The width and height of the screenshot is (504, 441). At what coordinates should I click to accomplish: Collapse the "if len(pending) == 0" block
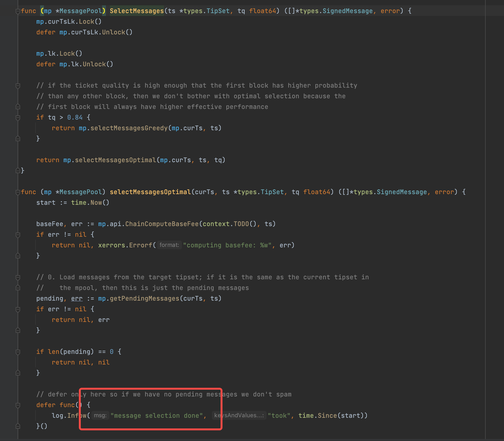[x=17, y=352]
